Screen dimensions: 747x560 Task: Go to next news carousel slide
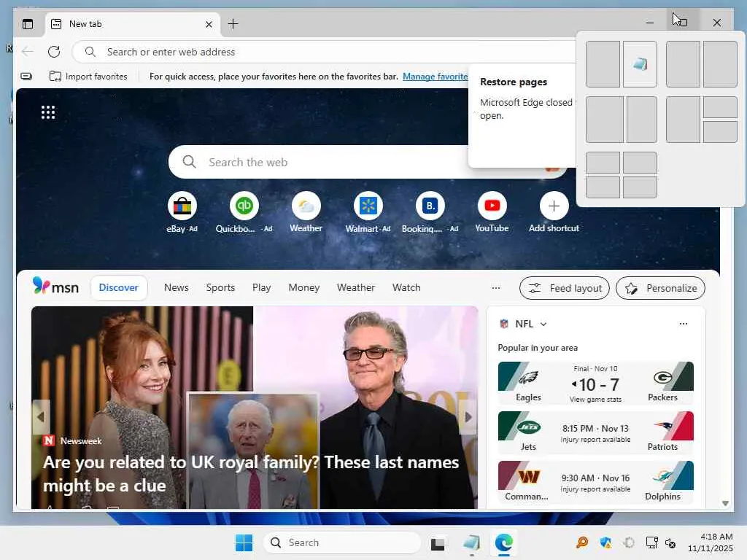click(x=468, y=417)
